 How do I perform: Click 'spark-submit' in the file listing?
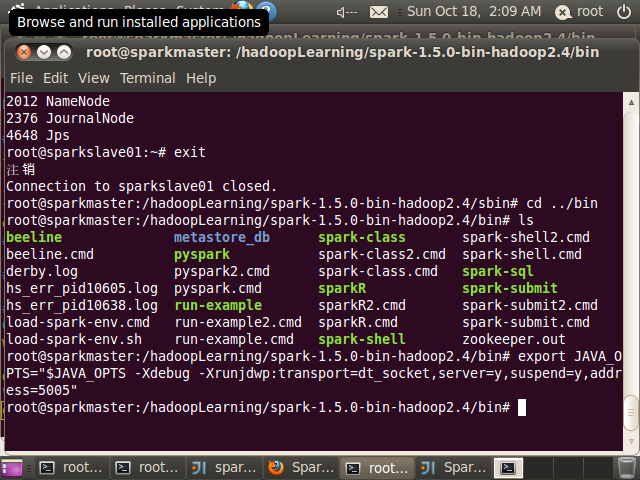[510, 288]
